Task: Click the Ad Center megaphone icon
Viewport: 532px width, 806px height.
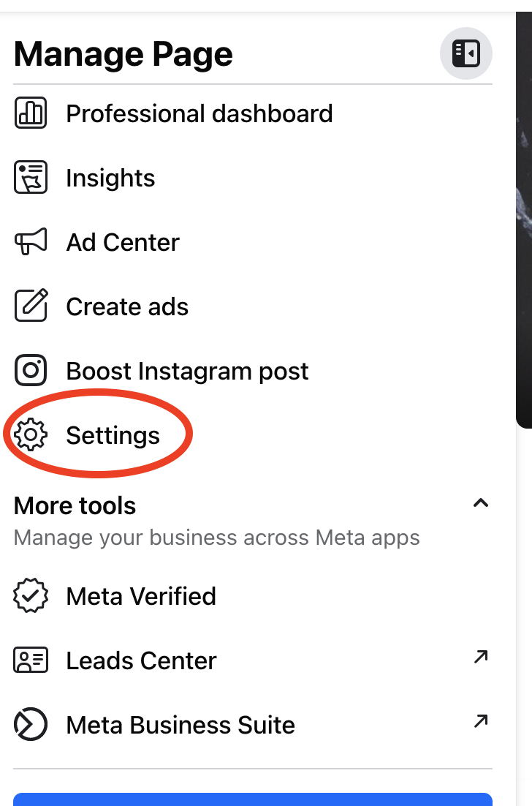Action: tap(31, 242)
